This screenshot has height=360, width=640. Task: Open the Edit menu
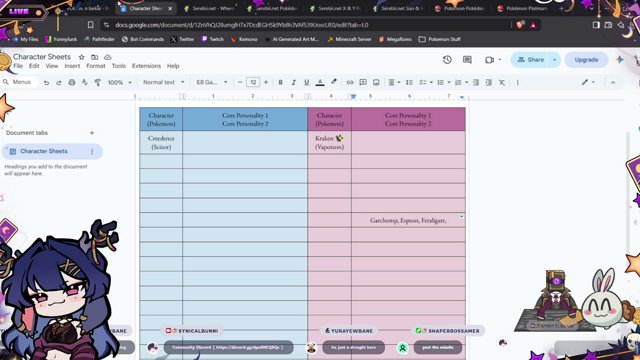click(34, 66)
